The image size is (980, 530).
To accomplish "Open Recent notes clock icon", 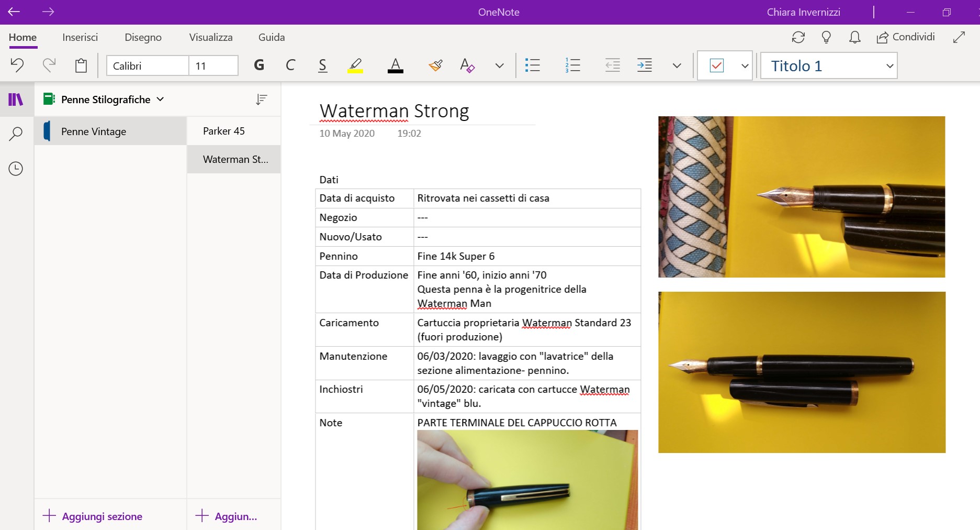I will (16, 169).
